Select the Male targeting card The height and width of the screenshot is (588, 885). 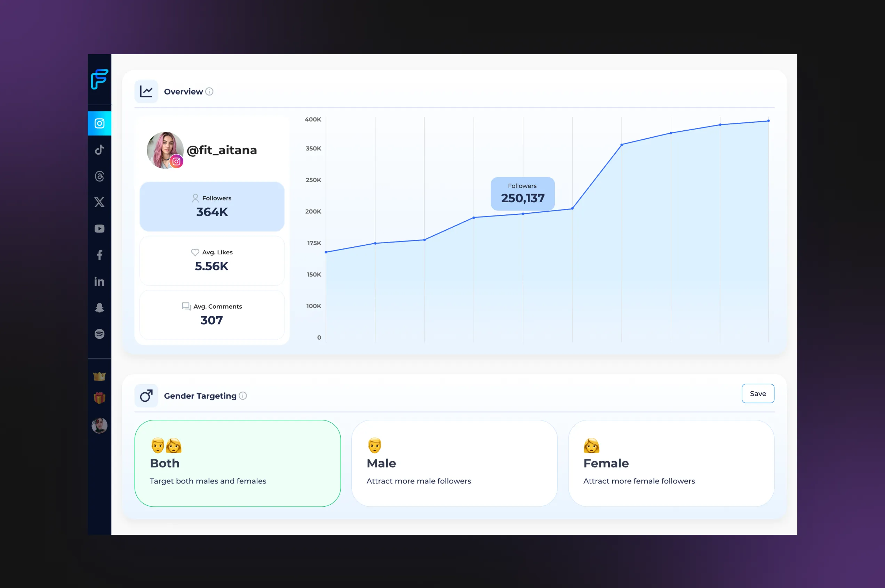click(454, 463)
